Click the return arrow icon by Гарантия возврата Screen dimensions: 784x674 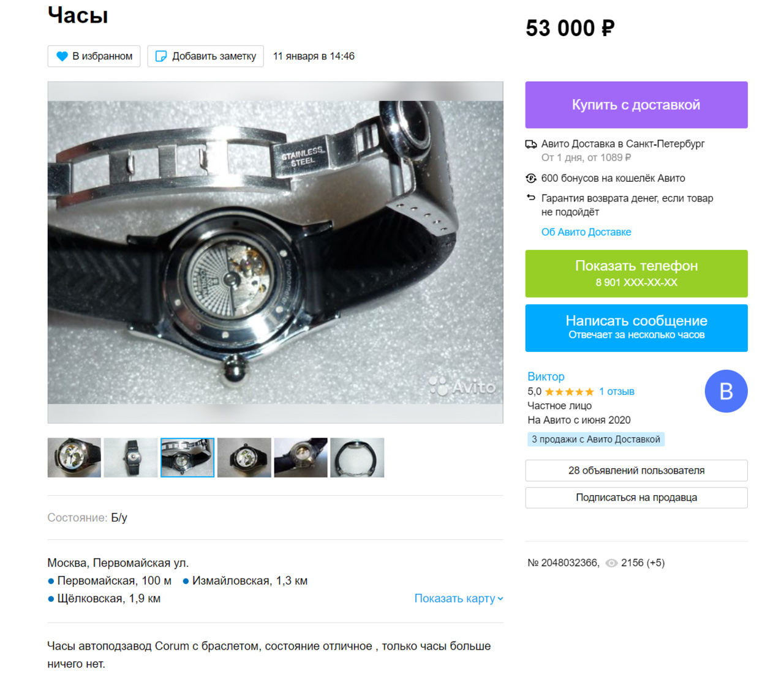point(531,198)
